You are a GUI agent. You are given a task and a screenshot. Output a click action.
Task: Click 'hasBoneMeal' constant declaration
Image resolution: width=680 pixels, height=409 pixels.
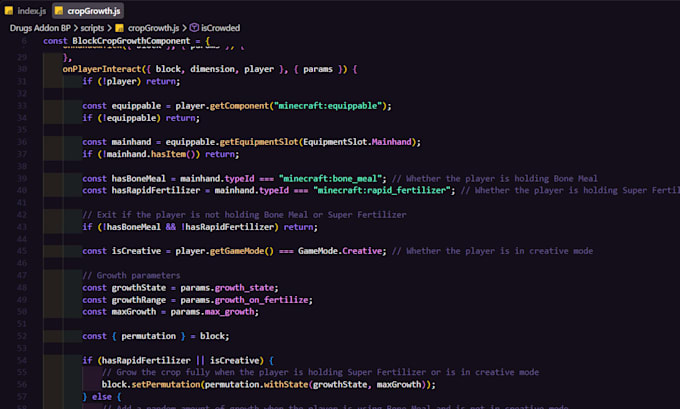(x=138, y=179)
